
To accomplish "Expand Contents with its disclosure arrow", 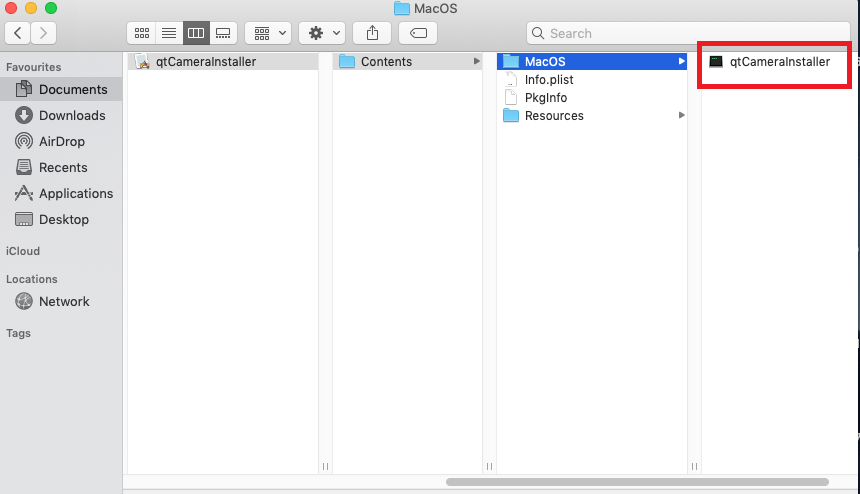I will coord(477,61).
